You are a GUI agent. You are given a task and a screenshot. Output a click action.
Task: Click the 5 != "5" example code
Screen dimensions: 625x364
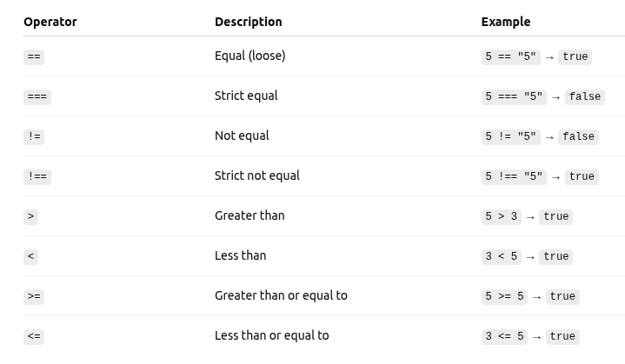pyautogui.click(x=510, y=137)
